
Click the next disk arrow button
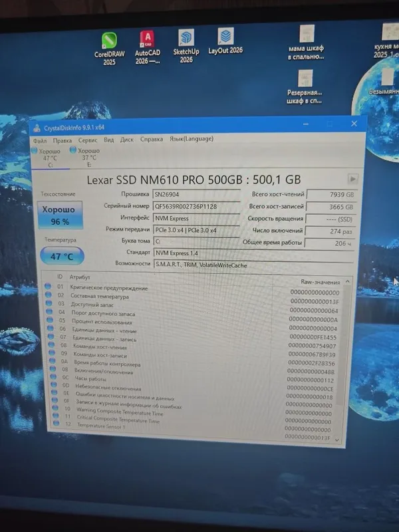pos(353,179)
